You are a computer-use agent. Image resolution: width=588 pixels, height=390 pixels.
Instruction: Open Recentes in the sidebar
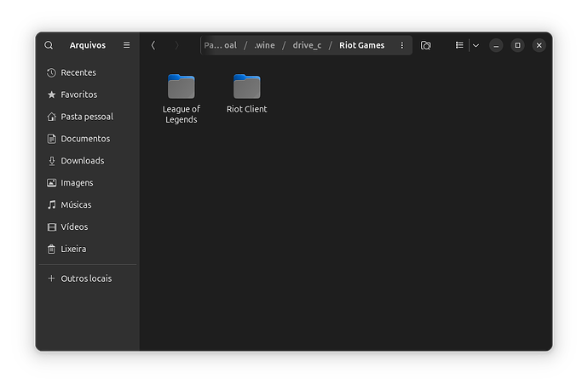78,72
